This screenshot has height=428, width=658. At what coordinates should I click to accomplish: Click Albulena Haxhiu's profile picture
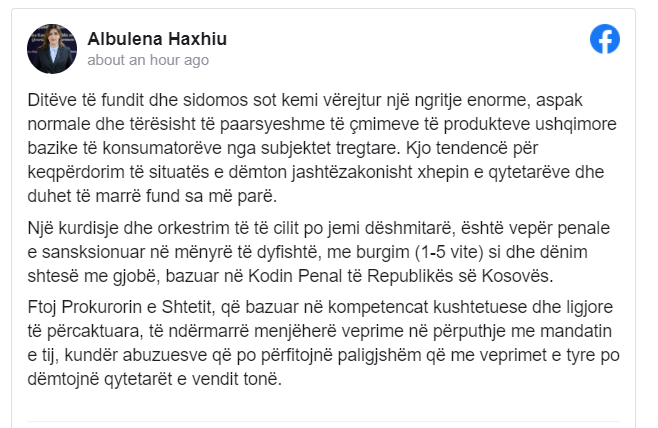coord(52,49)
